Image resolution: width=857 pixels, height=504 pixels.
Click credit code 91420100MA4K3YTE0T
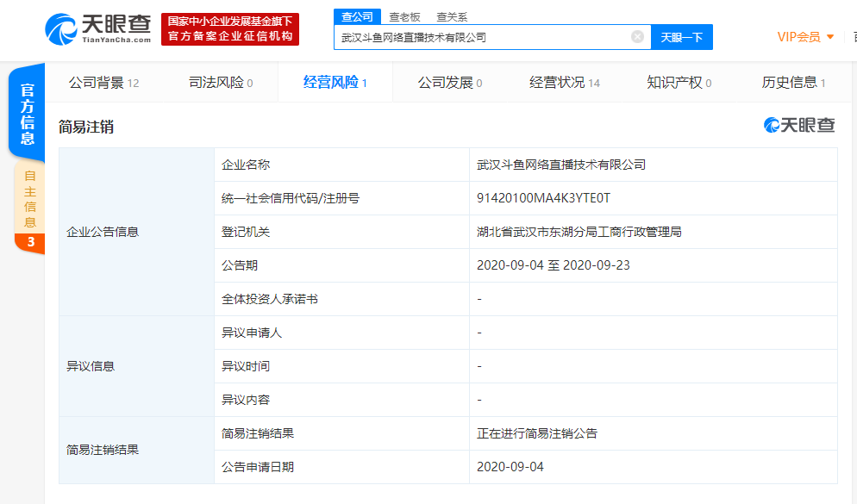(543, 198)
